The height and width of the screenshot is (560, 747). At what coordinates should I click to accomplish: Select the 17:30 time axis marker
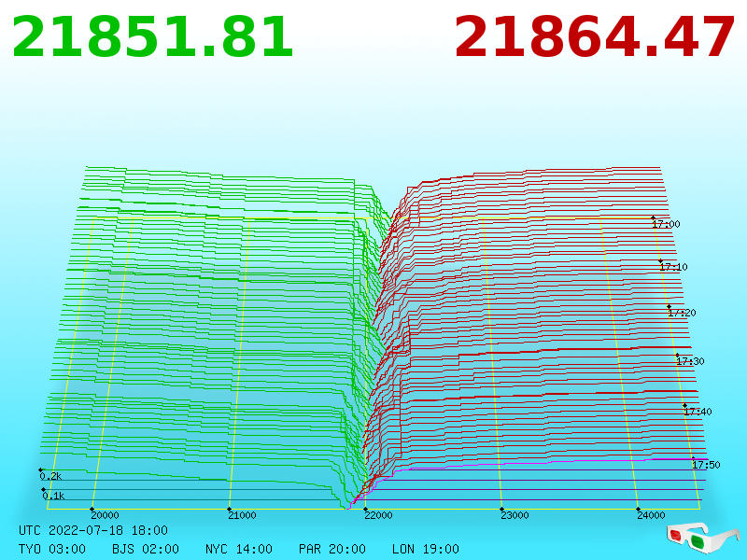click(690, 361)
